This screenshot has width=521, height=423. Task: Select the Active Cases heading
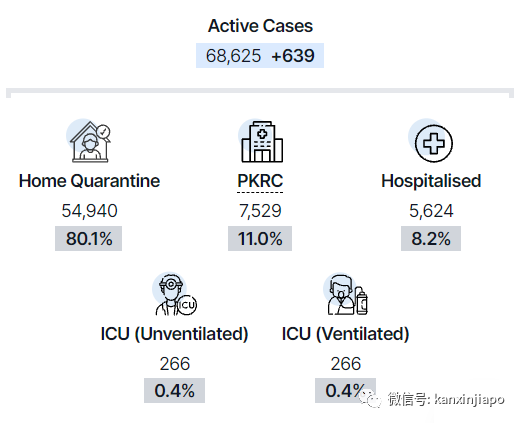point(260,26)
